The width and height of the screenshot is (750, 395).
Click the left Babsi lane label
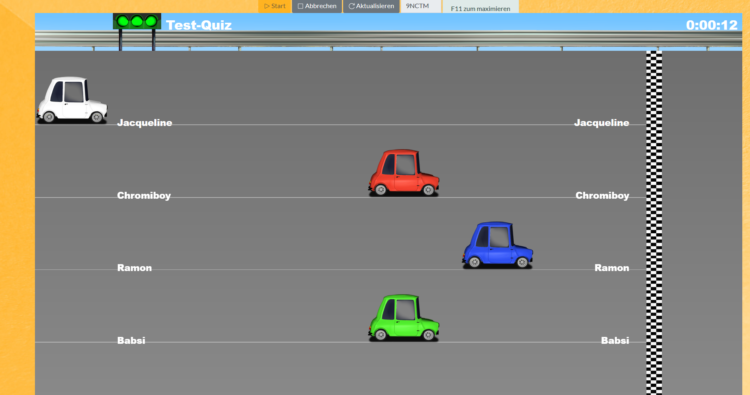(131, 340)
